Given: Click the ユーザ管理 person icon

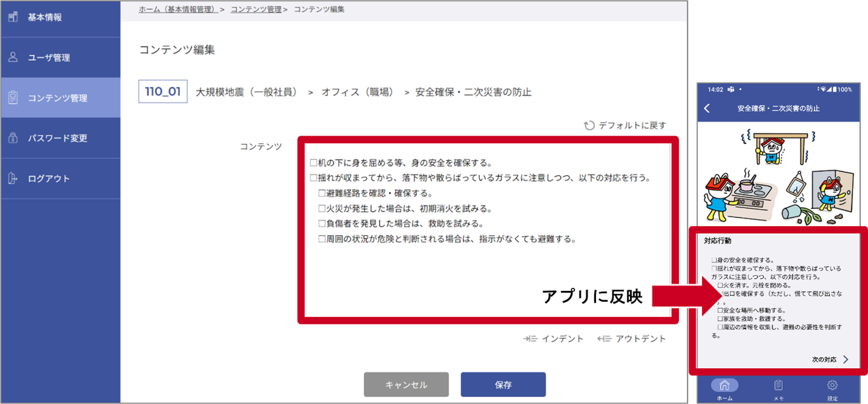Looking at the screenshot, I should (x=13, y=57).
